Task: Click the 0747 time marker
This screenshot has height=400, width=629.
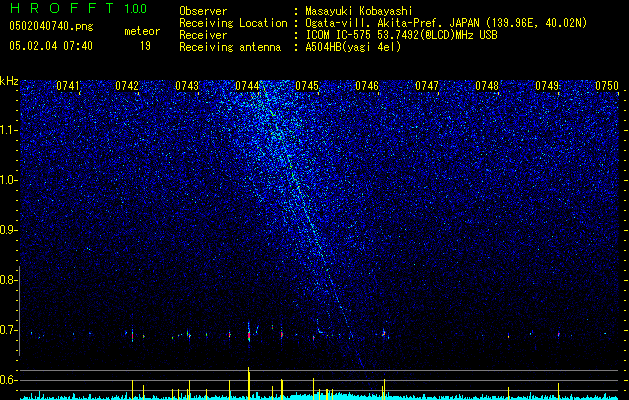Action: tap(427, 86)
